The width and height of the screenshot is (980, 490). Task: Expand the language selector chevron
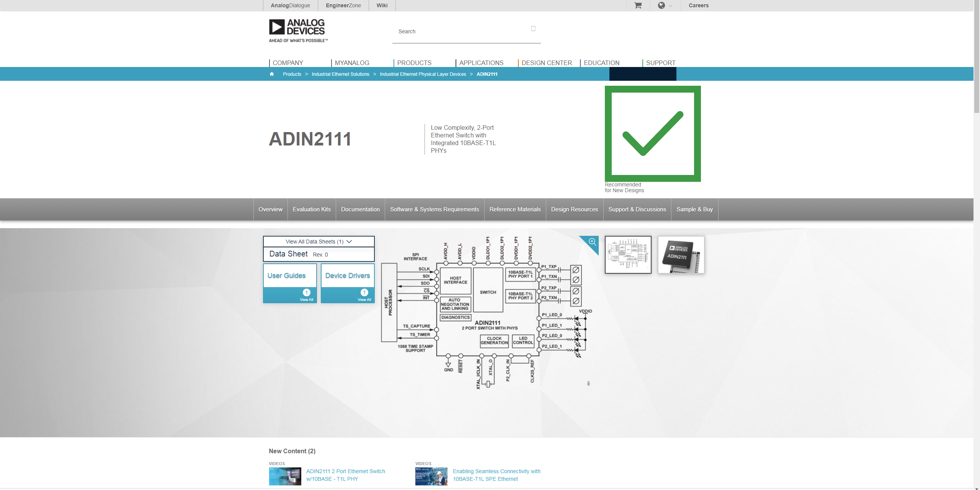670,6
